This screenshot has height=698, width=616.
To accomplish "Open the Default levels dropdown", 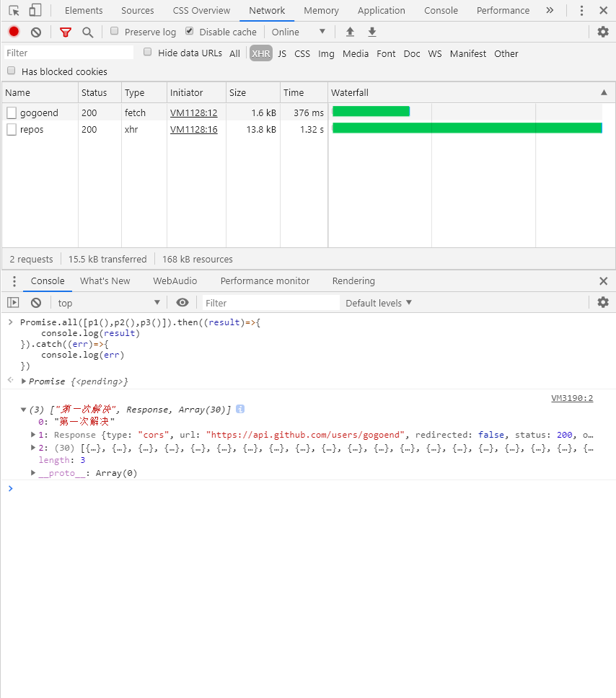I will (378, 303).
